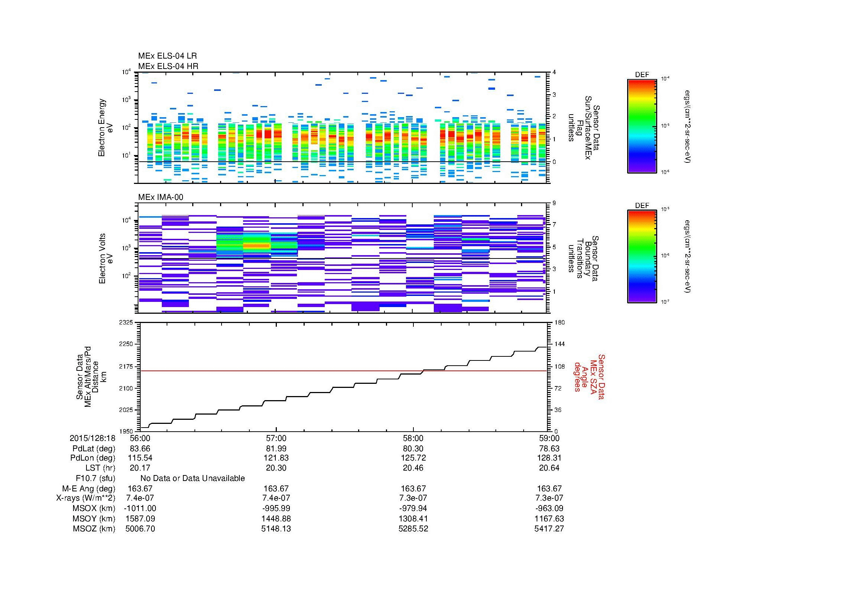
Task: Click the MSOX value '-979.94'
Action: click(413, 508)
